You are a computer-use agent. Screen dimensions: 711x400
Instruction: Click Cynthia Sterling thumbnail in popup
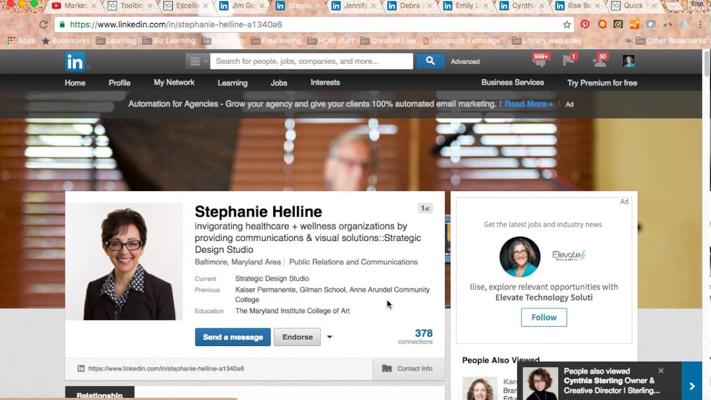[540, 384]
